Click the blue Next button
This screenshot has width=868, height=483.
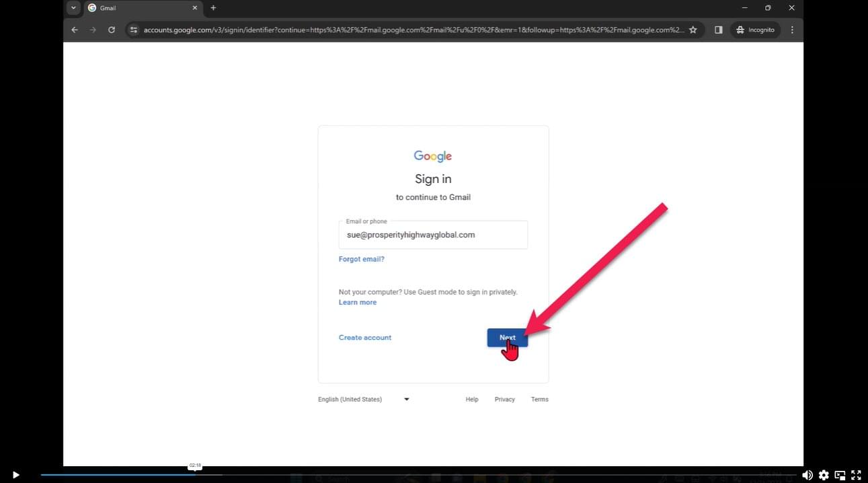tap(507, 338)
